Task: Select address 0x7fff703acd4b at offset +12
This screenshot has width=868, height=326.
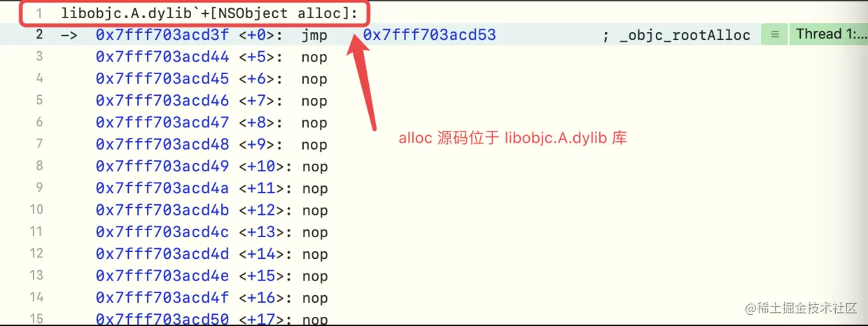Action: (162, 210)
